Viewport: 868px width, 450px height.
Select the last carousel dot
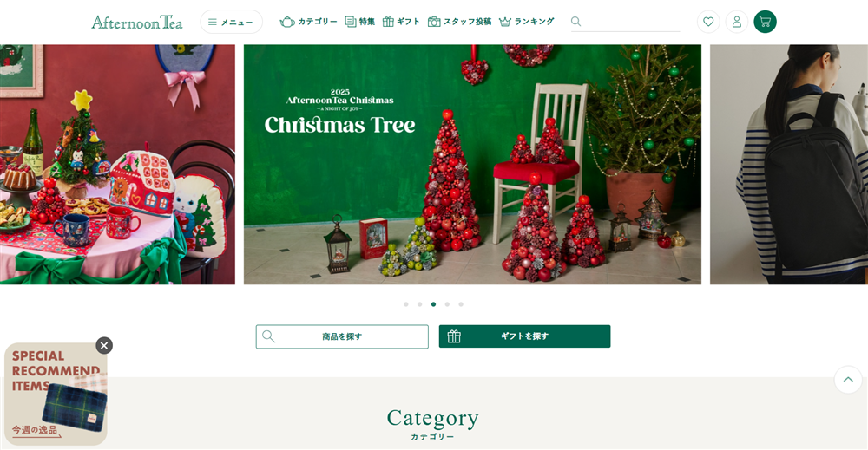tap(461, 304)
